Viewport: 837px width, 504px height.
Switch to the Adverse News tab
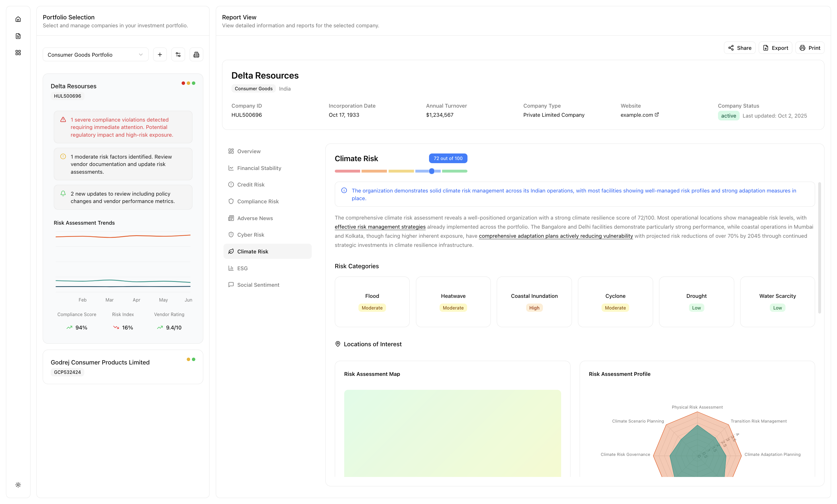(267, 218)
